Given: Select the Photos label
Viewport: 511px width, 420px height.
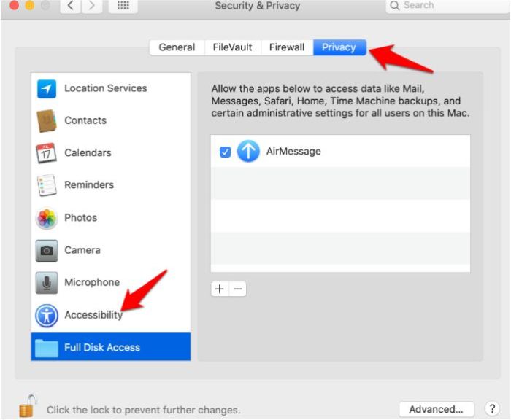Looking at the screenshot, I should tap(81, 217).
